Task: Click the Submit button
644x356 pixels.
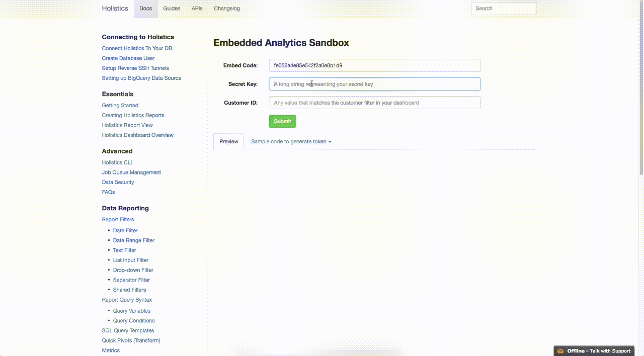Action: (282, 121)
